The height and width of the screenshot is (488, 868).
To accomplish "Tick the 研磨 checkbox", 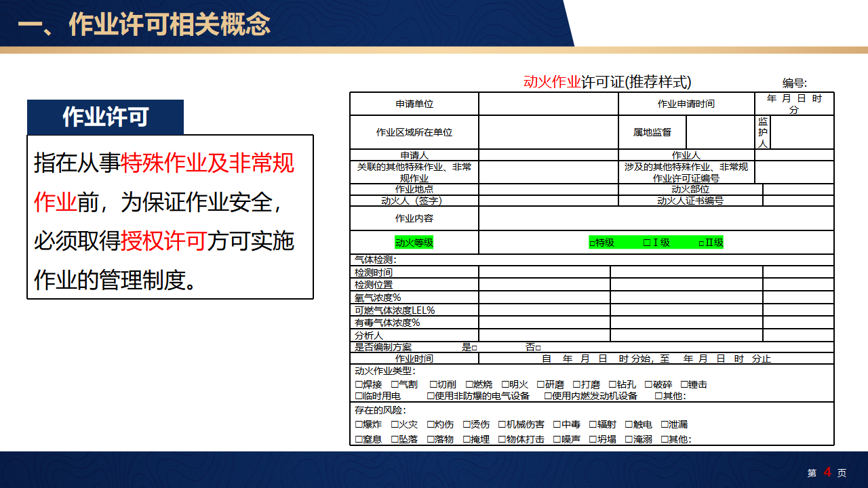I will (x=541, y=385).
